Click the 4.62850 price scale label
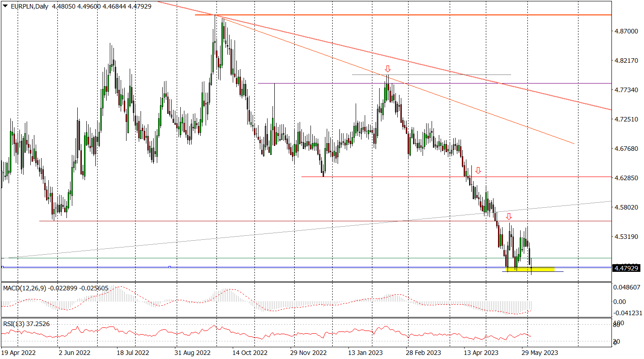 (x=626, y=178)
